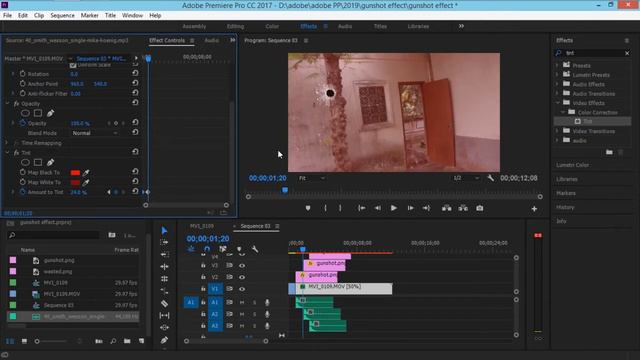Add a marker in Program monitor
The width and height of the screenshot is (640, 360).
click(308, 208)
